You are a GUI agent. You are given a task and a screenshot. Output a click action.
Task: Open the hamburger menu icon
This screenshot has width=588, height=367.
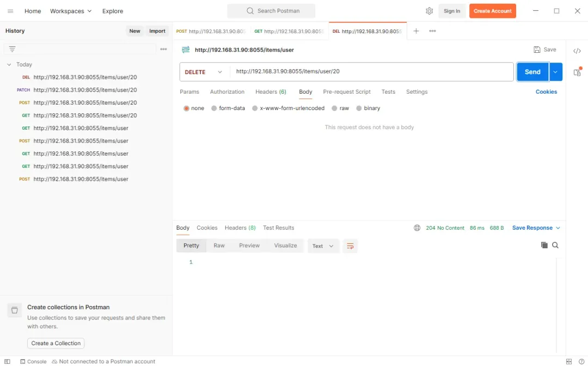[10, 11]
